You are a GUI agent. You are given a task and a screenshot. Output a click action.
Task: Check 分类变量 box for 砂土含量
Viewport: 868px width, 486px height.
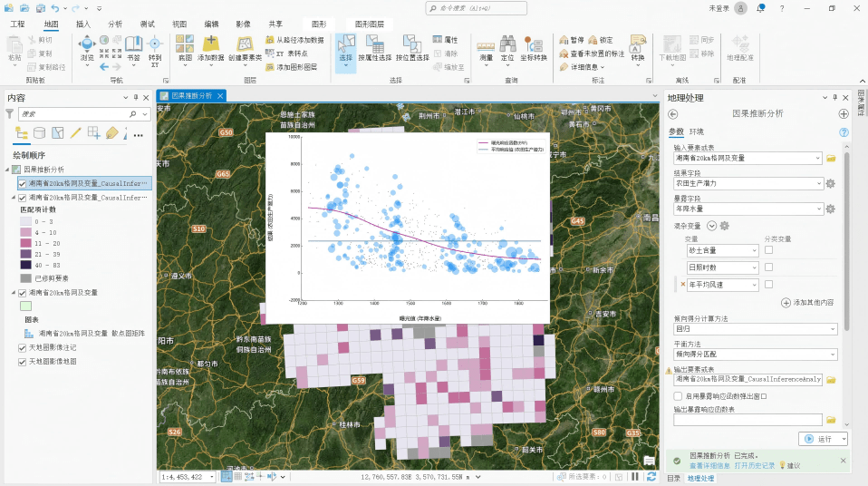(768, 250)
